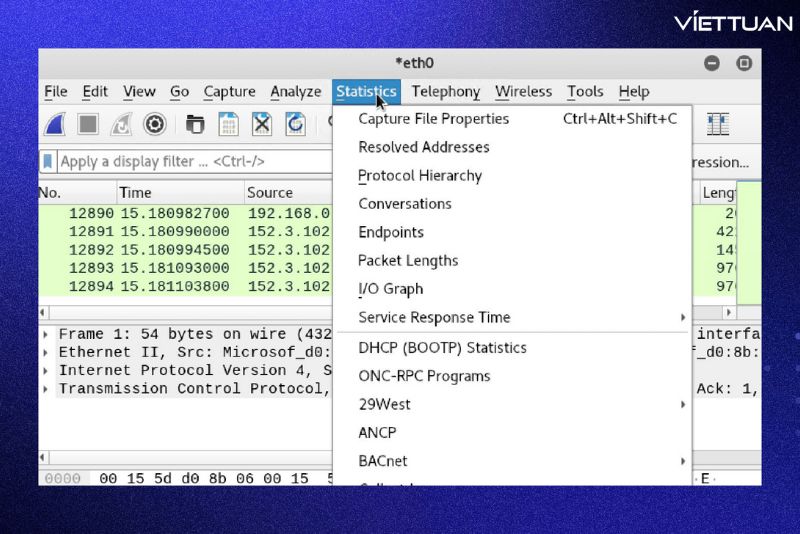
Task: Close the Statistics menu header
Action: point(366,91)
